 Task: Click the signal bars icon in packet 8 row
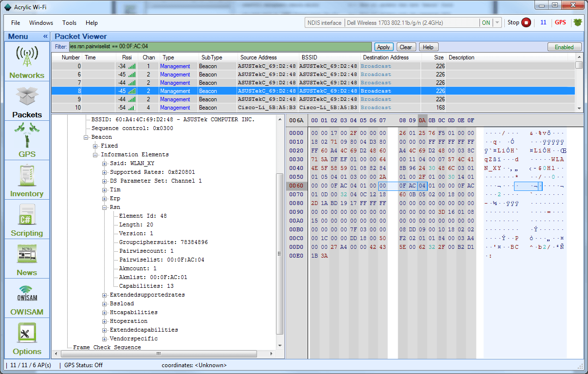[x=132, y=91]
